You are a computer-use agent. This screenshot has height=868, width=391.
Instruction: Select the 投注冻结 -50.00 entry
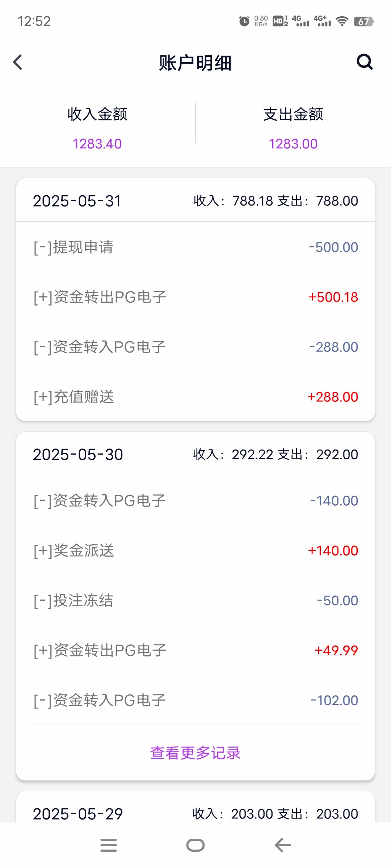pyautogui.click(x=195, y=601)
